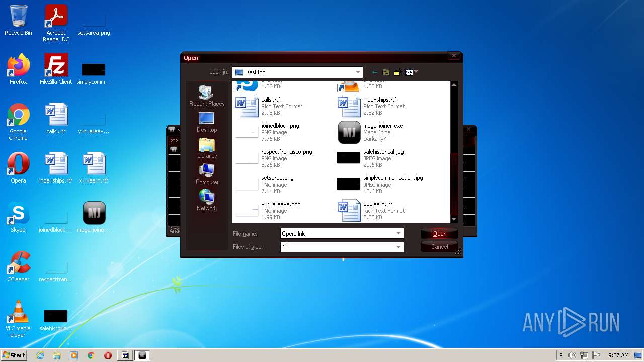The width and height of the screenshot is (644, 362).
Task: Select Desktop in the places sidebar
Action: 207,122
